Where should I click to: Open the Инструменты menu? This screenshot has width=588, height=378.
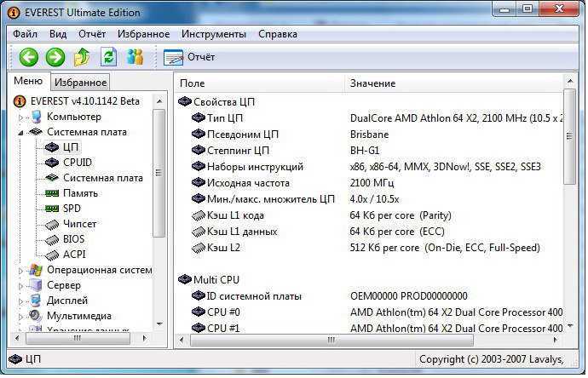click(214, 34)
